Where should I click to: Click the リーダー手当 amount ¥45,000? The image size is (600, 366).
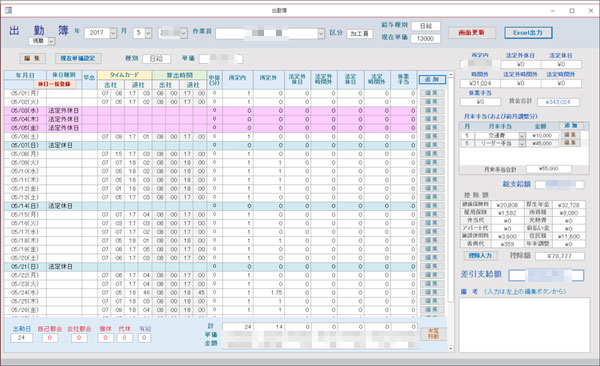click(543, 143)
